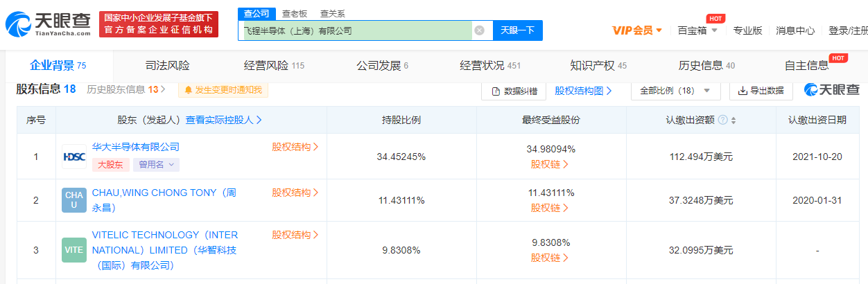Open the VIP会员 dropdown menu
Viewport: 868px width, 284px height.
click(x=637, y=30)
